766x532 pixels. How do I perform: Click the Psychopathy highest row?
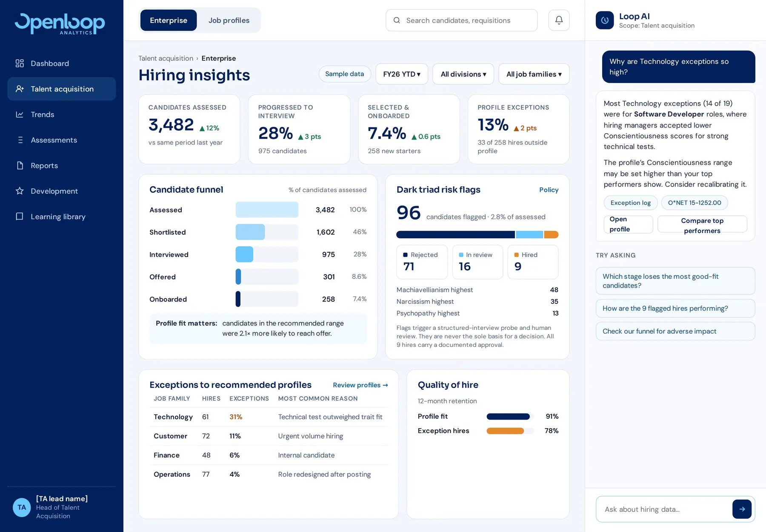coord(477,313)
